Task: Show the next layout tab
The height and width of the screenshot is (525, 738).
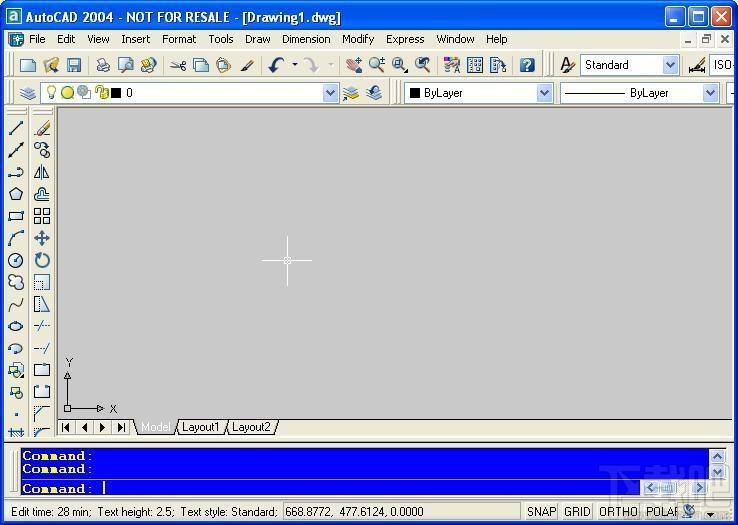Action: (x=103, y=427)
